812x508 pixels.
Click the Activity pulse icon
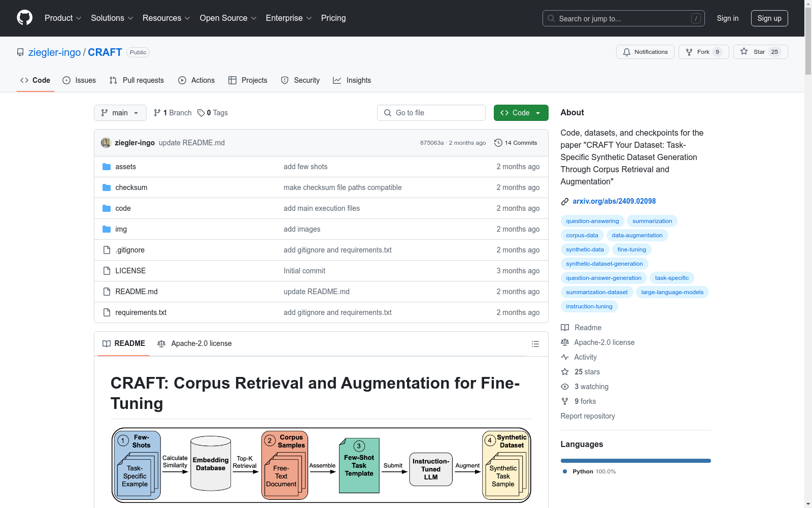pyautogui.click(x=565, y=357)
